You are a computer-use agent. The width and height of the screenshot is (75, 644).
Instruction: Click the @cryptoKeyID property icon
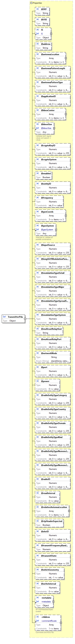(x=38, y=146)
